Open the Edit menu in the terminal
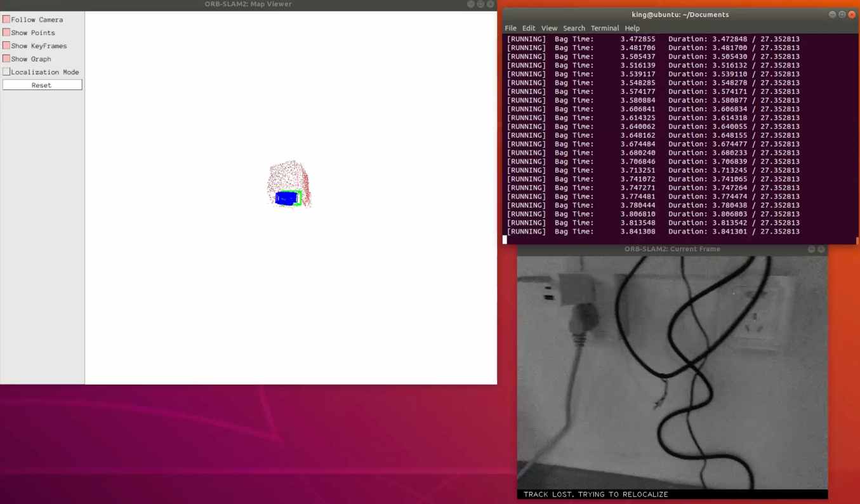Screen dimensions: 860x504 (x=529, y=28)
